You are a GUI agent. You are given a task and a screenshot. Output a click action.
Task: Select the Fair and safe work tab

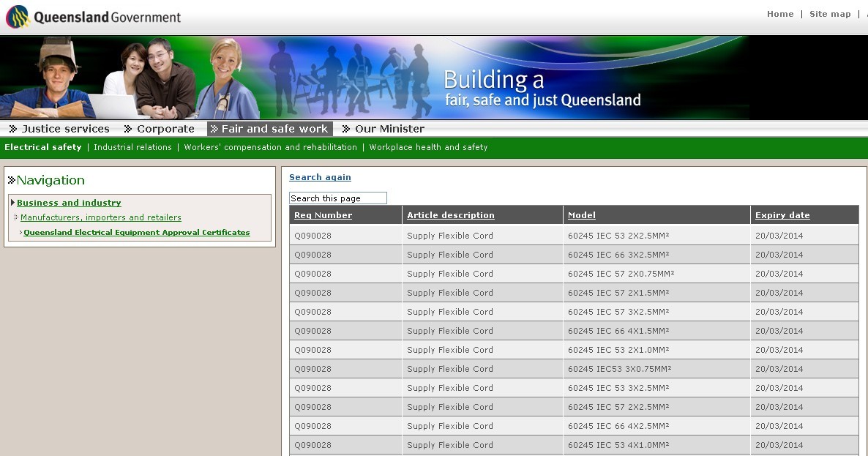pos(274,129)
